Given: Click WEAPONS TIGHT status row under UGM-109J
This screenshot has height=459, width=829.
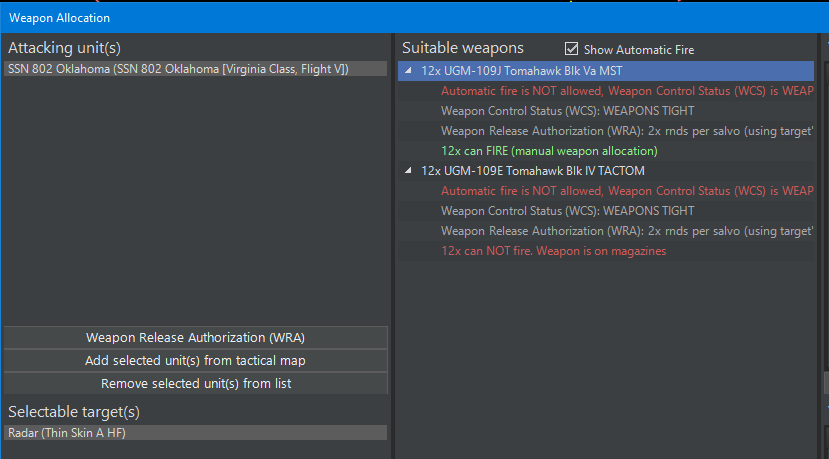Looking at the screenshot, I should coord(567,111).
